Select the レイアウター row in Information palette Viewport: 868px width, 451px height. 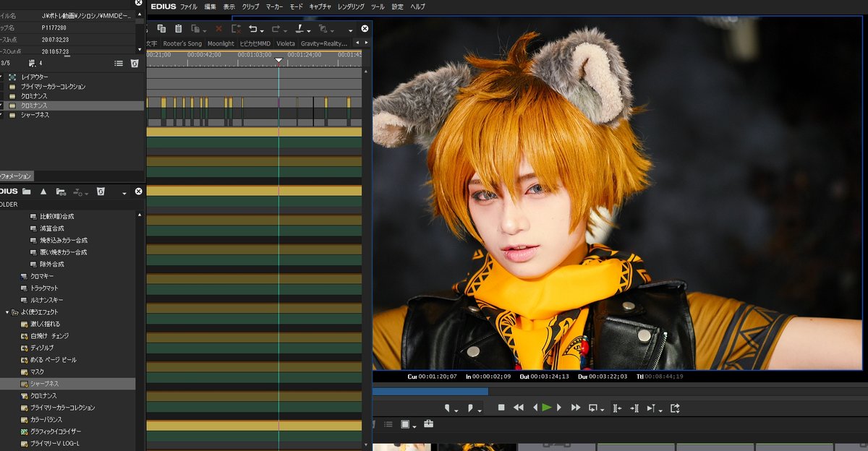pyautogui.click(x=72, y=77)
